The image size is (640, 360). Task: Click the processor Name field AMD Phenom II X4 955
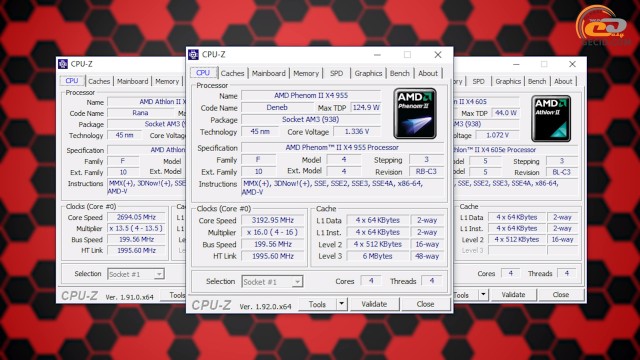(311, 96)
